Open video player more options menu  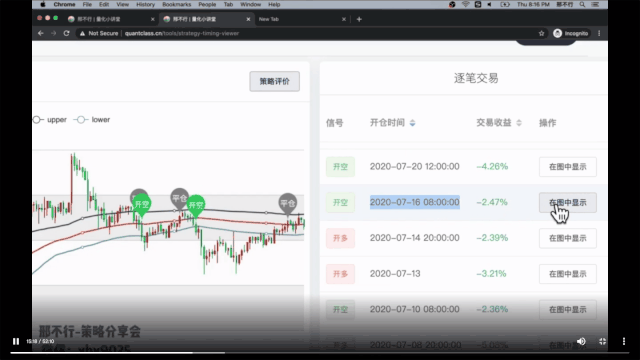tap(624, 341)
